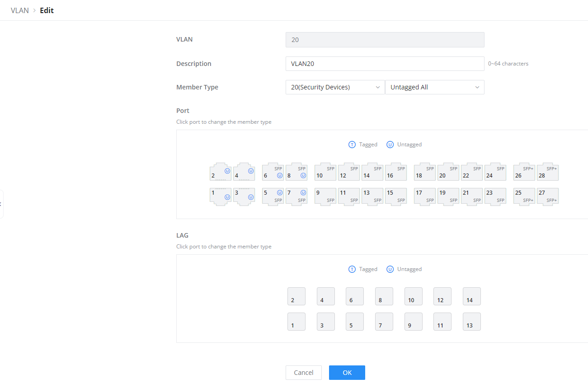
Task: Toggle LAG 2 membership
Action: coord(296,296)
